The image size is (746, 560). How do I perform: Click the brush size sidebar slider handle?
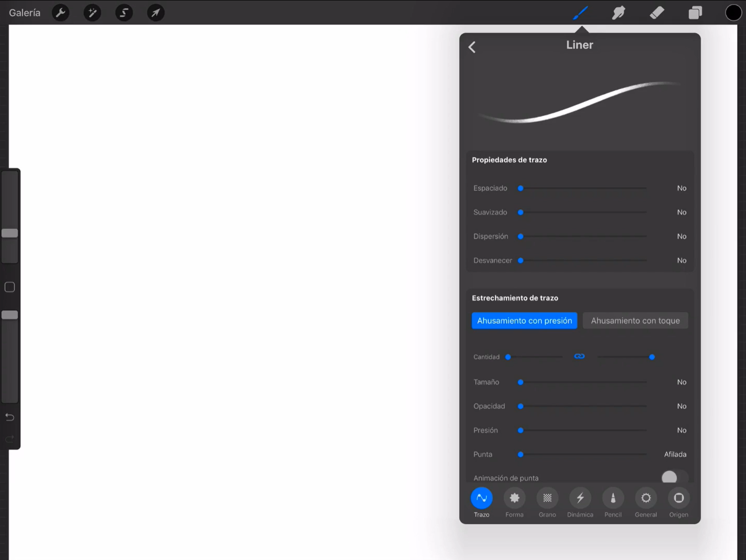point(10,233)
